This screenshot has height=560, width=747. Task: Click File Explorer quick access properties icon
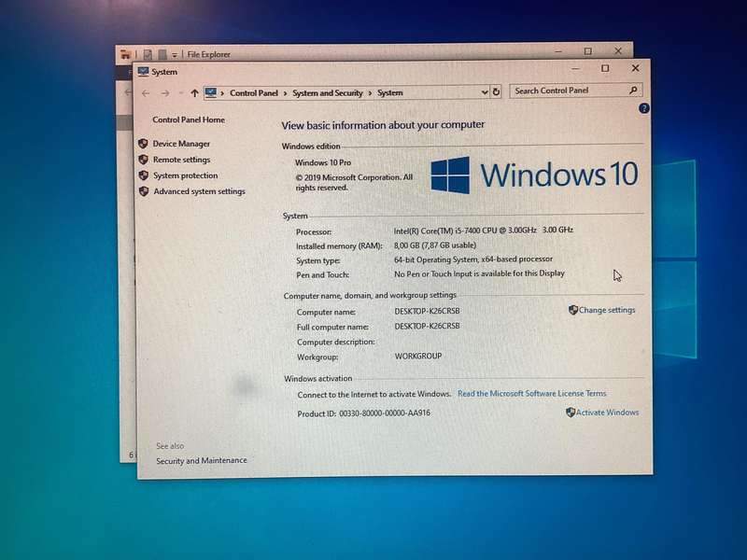(148, 55)
